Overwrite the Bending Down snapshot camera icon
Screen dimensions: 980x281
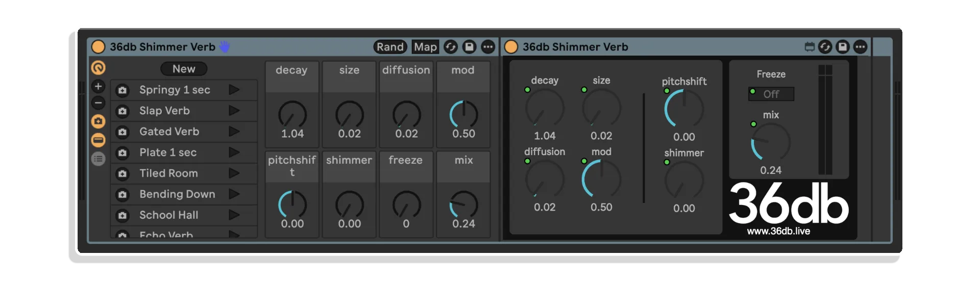coord(122,195)
